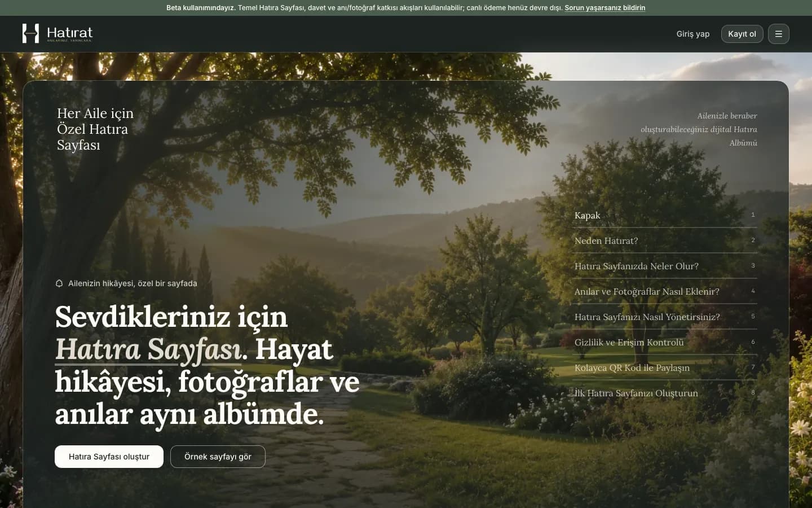The width and height of the screenshot is (812, 508).
Task: Select Kolayca QR Kod ile Paylaşın
Action: click(664, 367)
